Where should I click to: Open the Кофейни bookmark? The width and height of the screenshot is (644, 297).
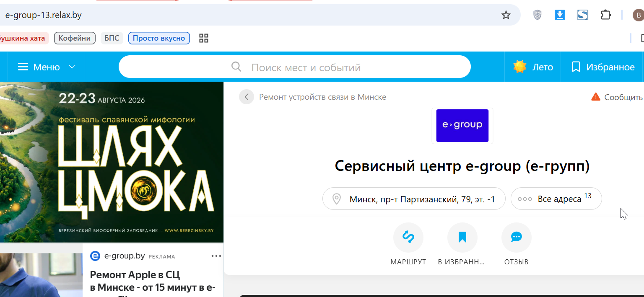click(x=75, y=38)
